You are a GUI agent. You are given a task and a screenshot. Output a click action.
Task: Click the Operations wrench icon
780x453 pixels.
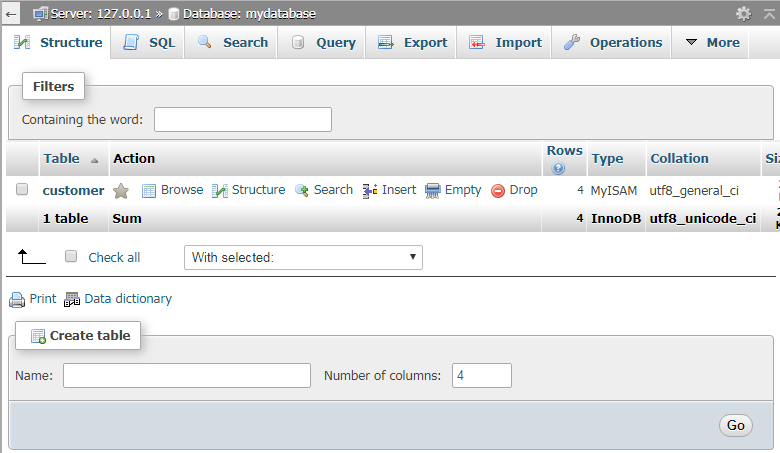[572, 42]
